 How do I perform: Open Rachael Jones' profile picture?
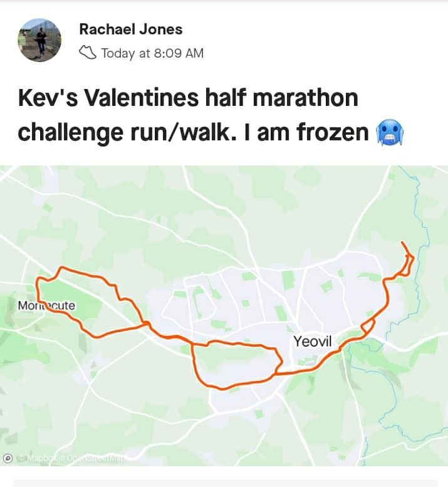39,40
